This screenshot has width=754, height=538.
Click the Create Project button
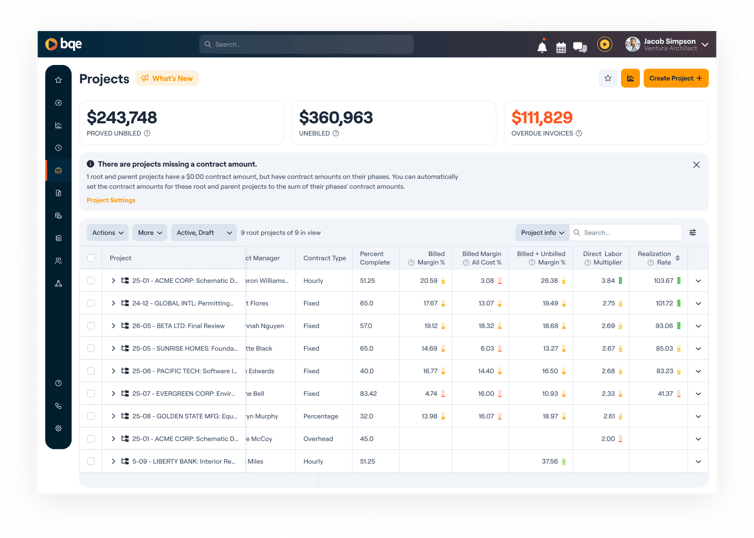(x=676, y=78)
